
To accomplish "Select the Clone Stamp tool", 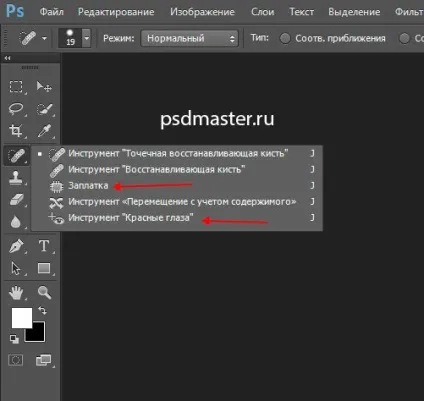I will pyautogui.click(x=16, y=177).
